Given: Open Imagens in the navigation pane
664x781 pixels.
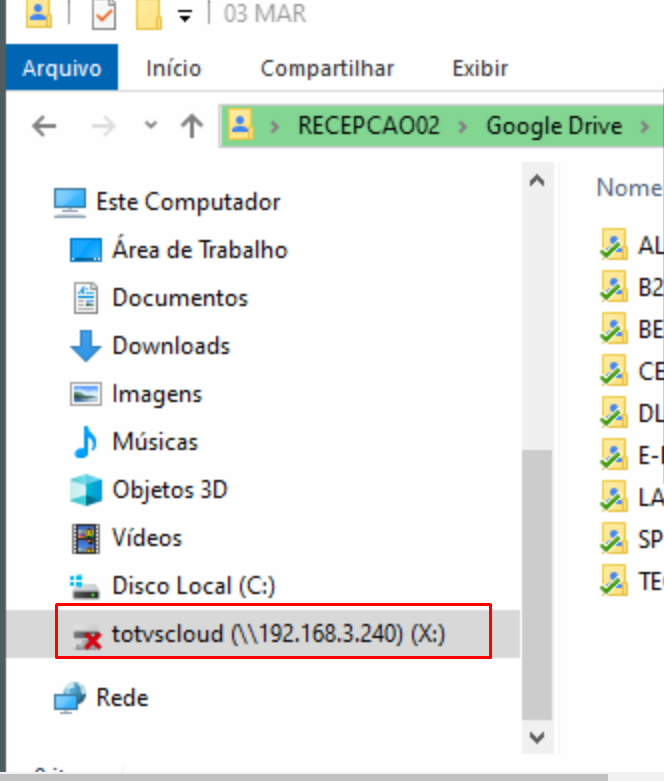Looking at the screenshot, I should point(157,394).
